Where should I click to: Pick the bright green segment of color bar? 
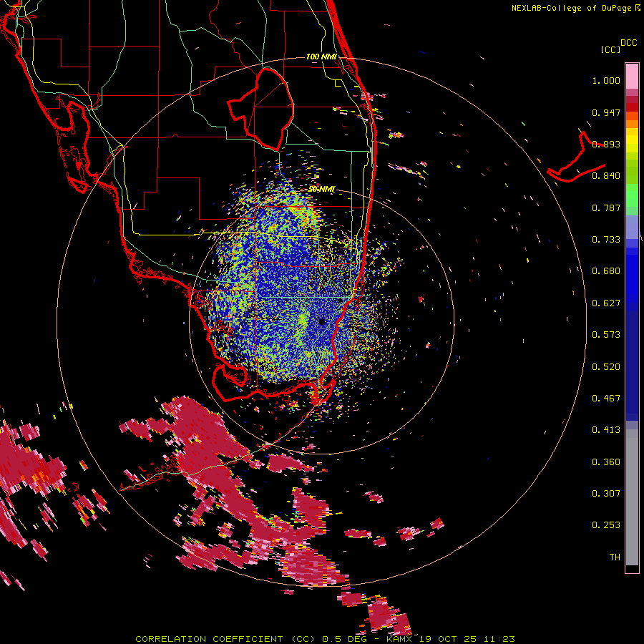pyautogui.click(x=632, y=195)
